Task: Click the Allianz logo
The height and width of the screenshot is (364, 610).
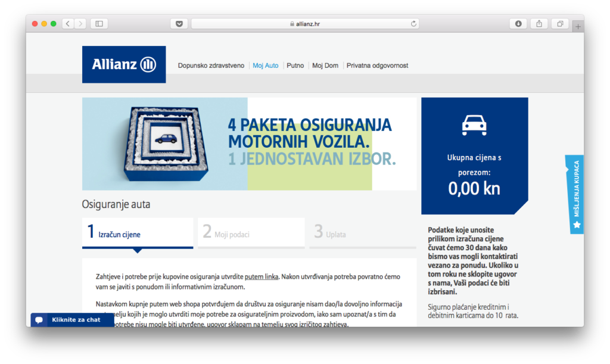Action: [124, 64]
